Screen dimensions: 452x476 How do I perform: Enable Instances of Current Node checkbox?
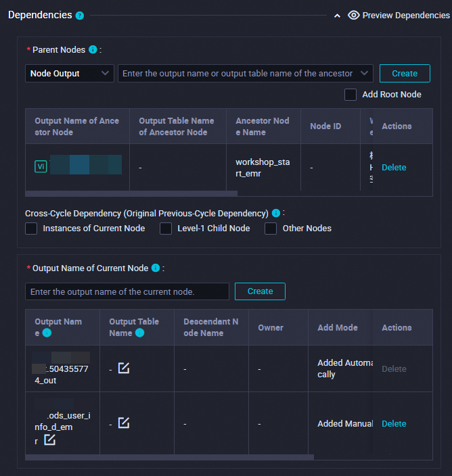(31, 229)
